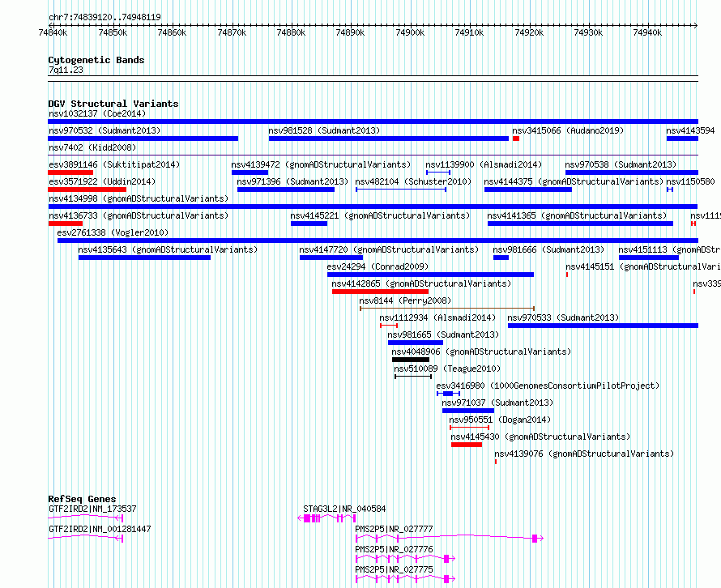Click the esv2761338 (Vogler2010) label
Image resolution: width=721 pixels, height=588 pixels.
(x=113, y=232)
